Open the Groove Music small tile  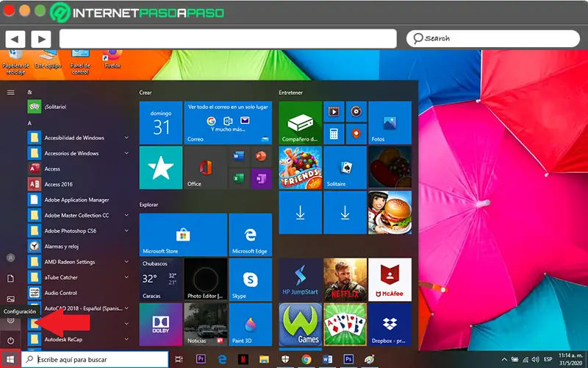(x=356, y=112)
